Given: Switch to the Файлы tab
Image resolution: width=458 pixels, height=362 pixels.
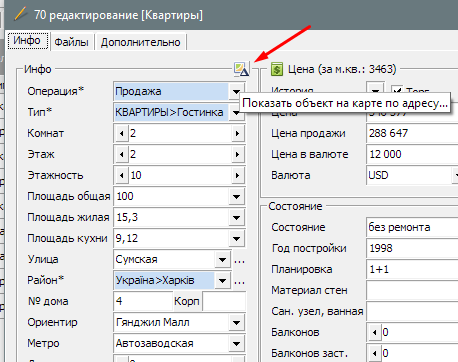Looking at the screenshot, I should [72, 42].
